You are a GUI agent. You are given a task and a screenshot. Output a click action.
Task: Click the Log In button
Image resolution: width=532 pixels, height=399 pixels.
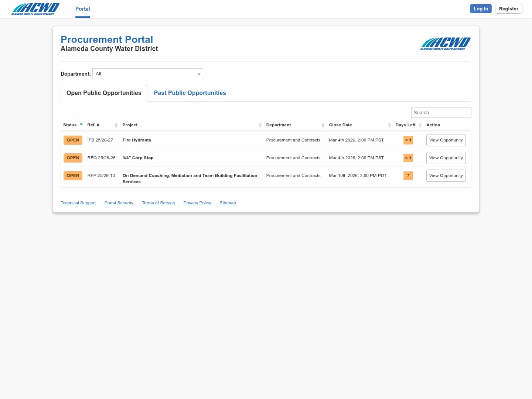[481, 9]
